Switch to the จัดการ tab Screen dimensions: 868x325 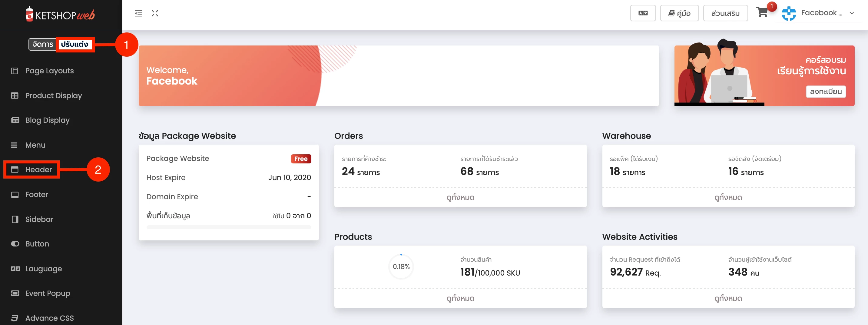point(43,44)
